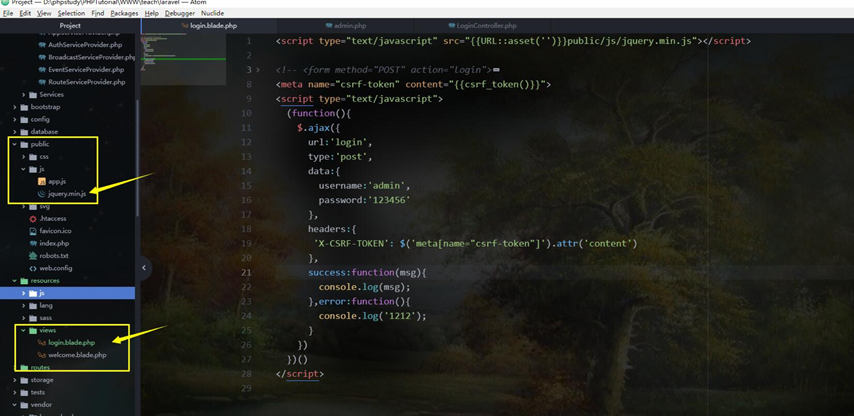
Task: Expand the svg folder
Action: tap(23, 206)
